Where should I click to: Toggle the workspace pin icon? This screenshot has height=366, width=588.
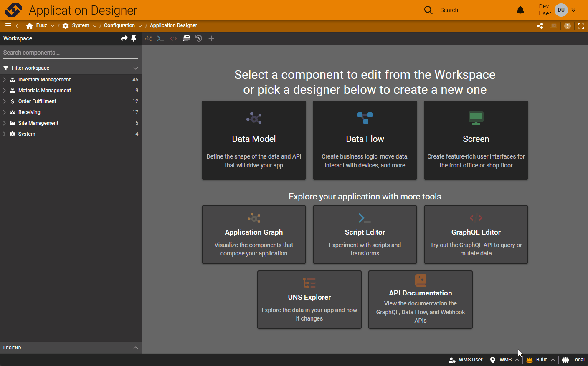[134, 38]
